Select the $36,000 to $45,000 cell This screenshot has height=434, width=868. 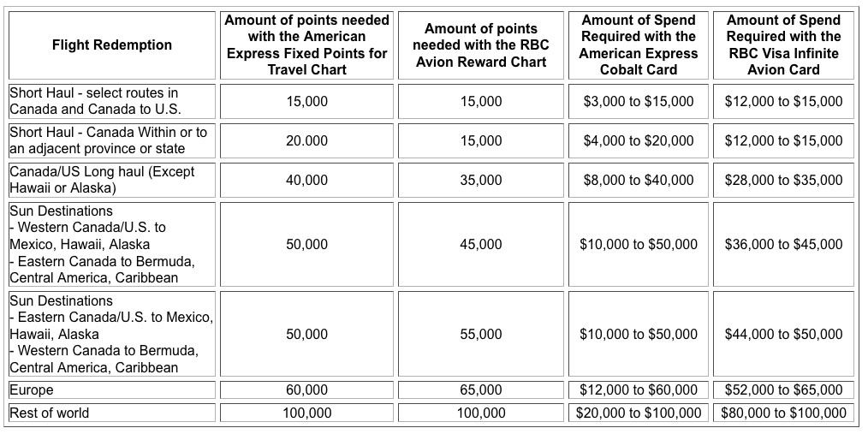click(x=783, y=244)
